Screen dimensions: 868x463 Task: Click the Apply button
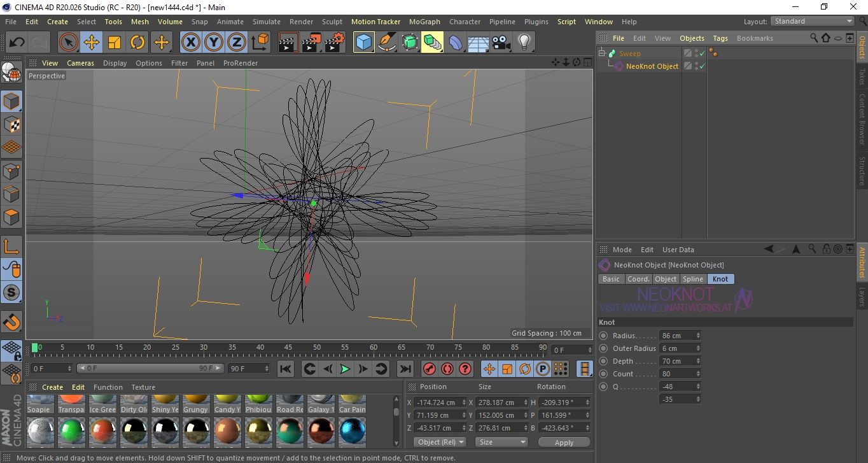click(x=564, y=442)
